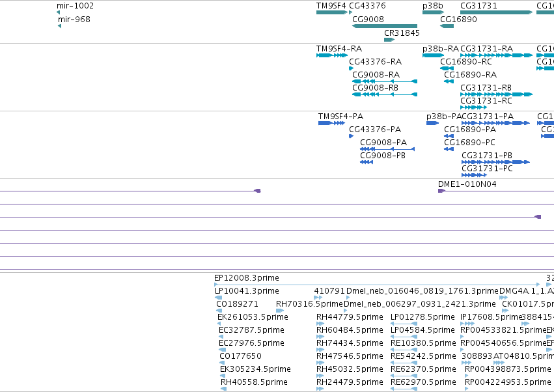
Task: Click the small arrow glyph under mir-968
Action: tap(60, 26)
